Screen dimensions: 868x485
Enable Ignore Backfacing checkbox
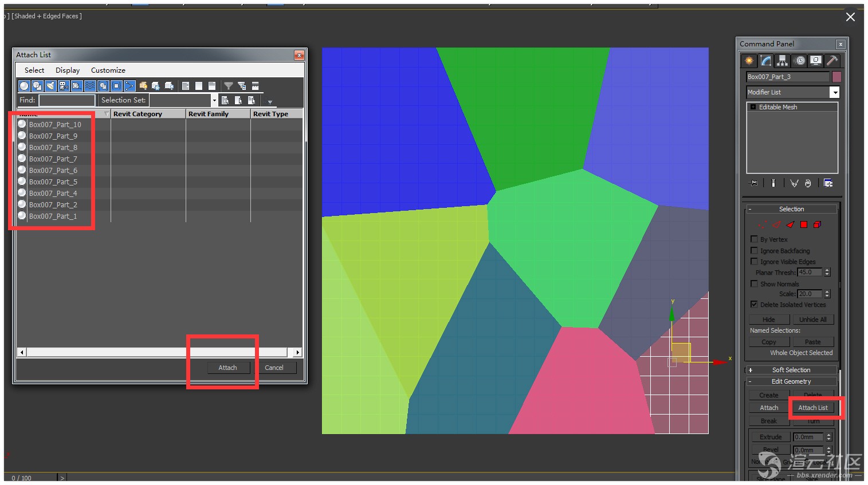click(x=754, y=250)
